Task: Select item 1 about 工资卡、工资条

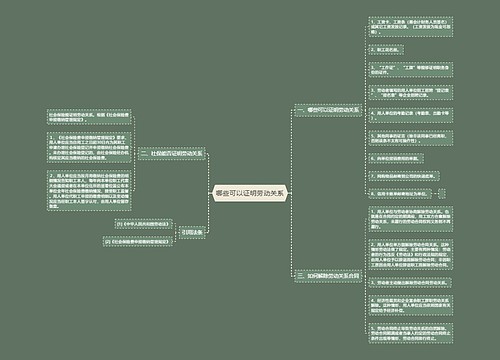Action: 411,27
